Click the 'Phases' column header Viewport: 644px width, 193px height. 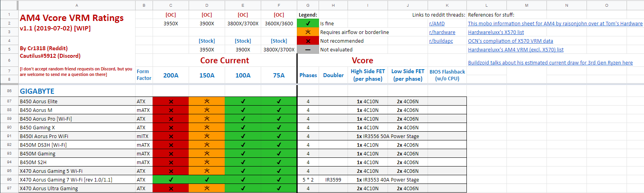(x=308, y=75)
